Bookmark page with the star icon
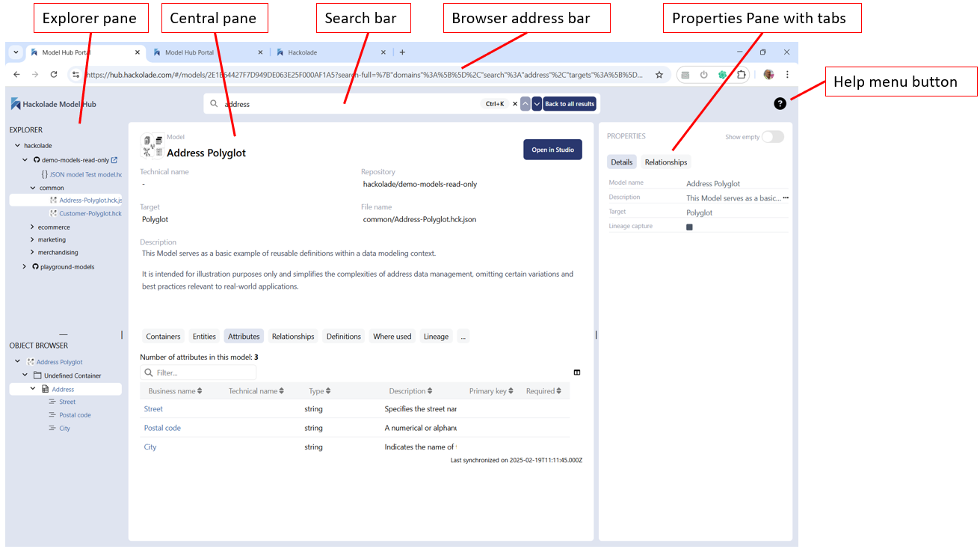The width and height of the screenshot is (980, 552). 659,75
